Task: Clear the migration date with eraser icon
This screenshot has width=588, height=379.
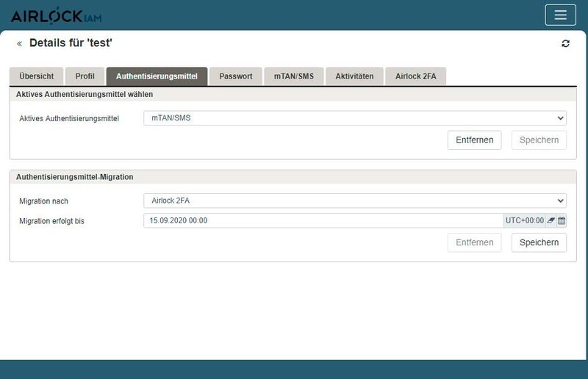Action: [x=551, y=220]
